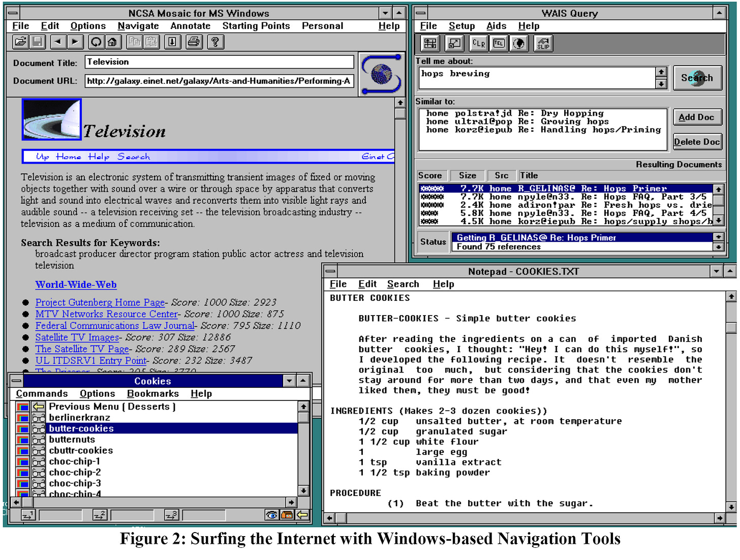The width and height of the screenshot is (740, 560).
Task: Click the CLR clear icon in WAIS Query
Action: tap(478, 44)
